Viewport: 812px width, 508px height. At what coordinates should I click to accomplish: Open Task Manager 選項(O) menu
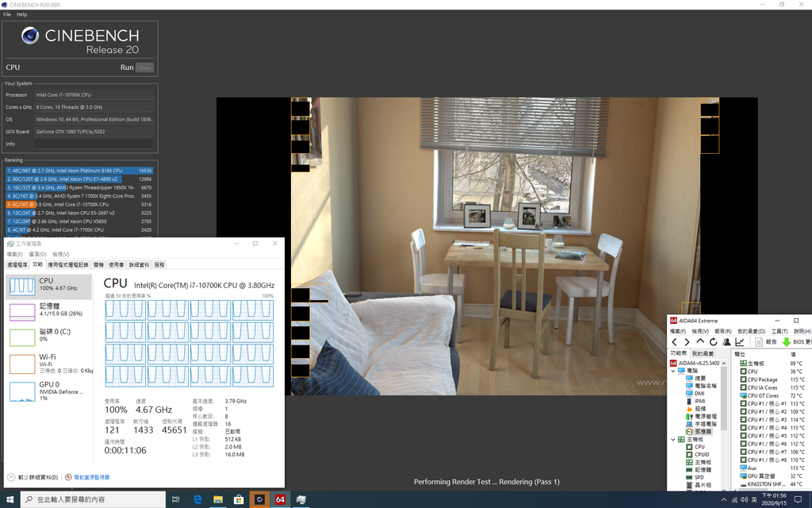tap(37, 254)
